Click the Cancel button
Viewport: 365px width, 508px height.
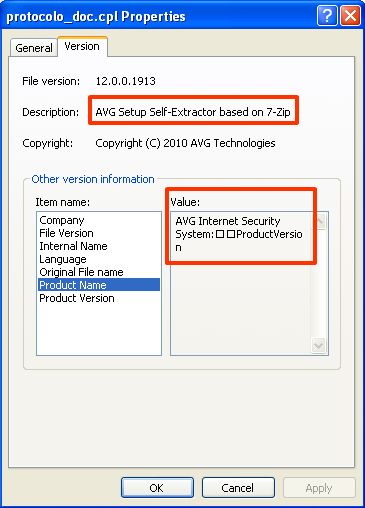[x=238, y=488]
